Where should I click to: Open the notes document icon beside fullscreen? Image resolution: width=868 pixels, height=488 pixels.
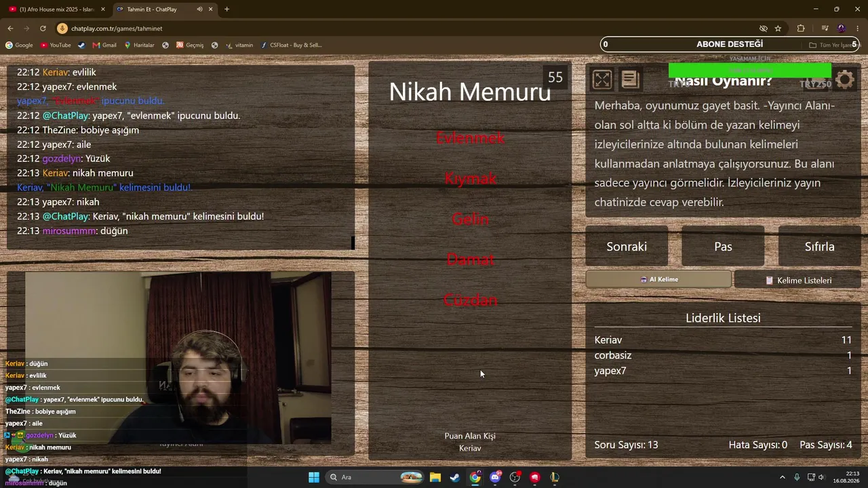click(x=630, y=80)
